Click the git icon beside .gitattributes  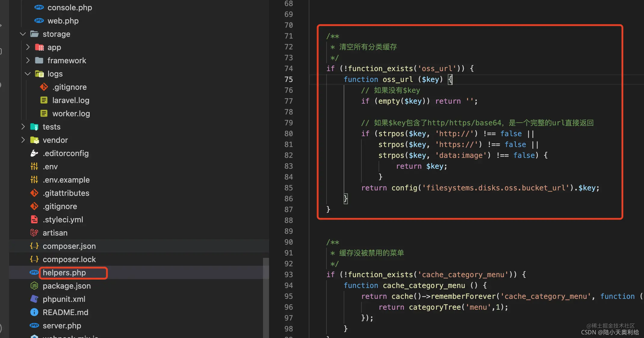(x=34, y=193)
